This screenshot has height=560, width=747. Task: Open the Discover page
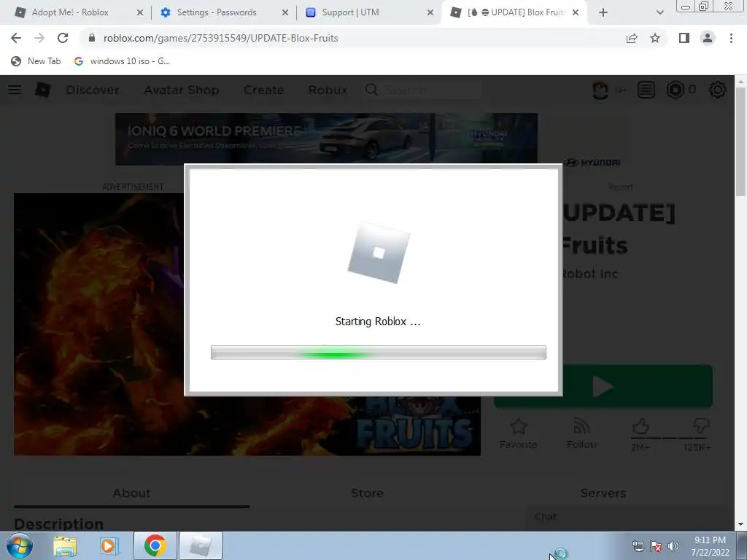[x=93, y=90]
